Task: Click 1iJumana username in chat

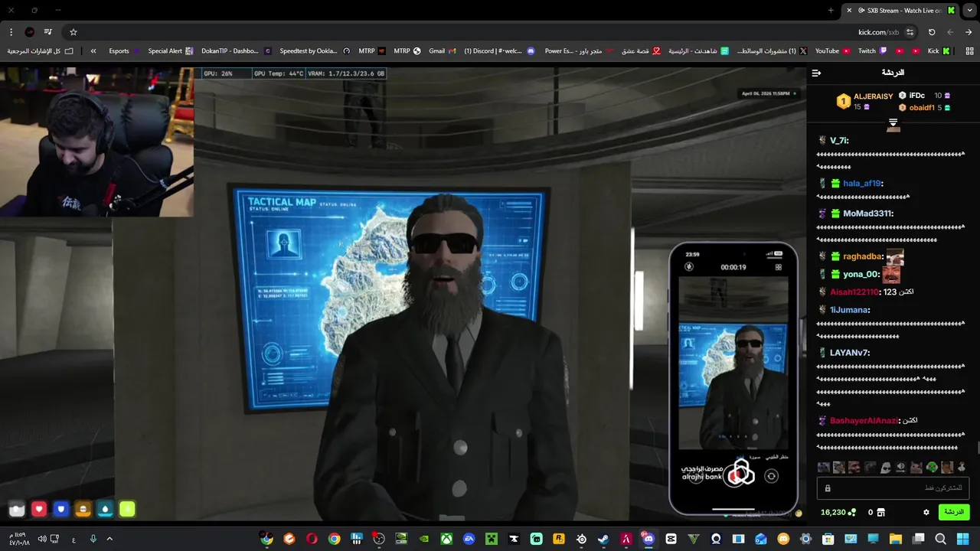Action: (x=850, y=310)
